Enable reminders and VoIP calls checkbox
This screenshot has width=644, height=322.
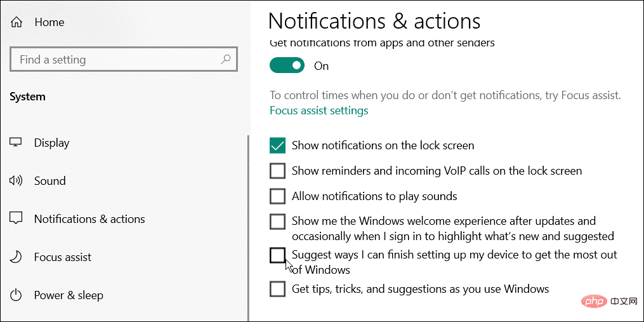coord(277,171)
